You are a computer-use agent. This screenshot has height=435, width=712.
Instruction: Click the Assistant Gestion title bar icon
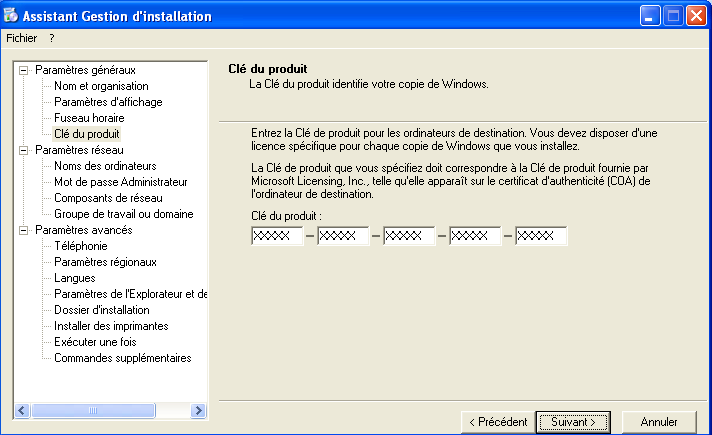[x=12, y=16]
